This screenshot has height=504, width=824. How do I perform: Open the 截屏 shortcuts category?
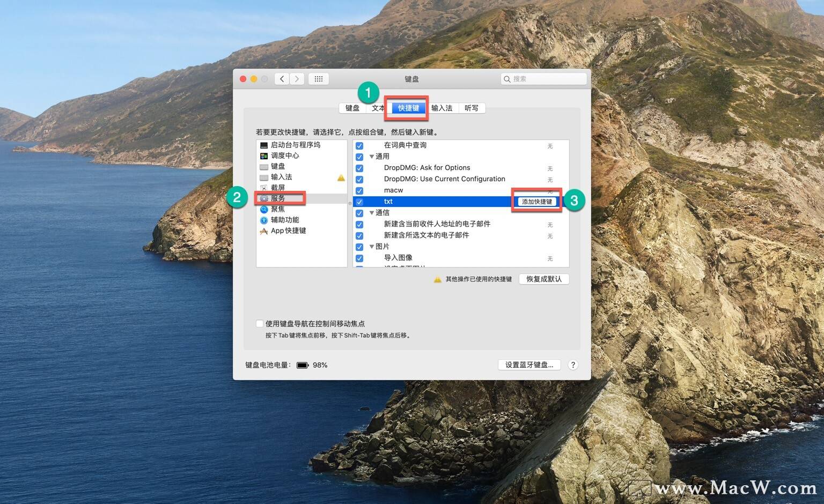point(277,187)
